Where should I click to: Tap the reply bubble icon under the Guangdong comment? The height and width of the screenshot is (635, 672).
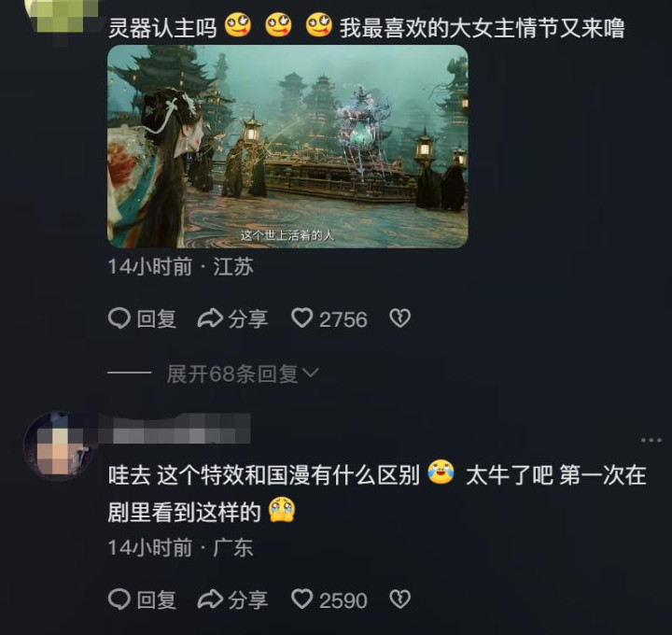tap(119, 600)
